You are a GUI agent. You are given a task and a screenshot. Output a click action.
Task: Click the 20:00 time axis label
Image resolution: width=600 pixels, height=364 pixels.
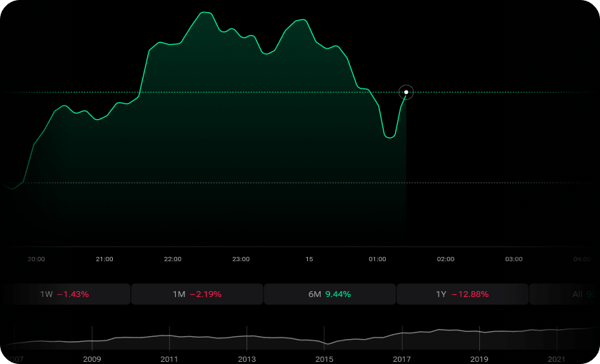coord(36,259)
